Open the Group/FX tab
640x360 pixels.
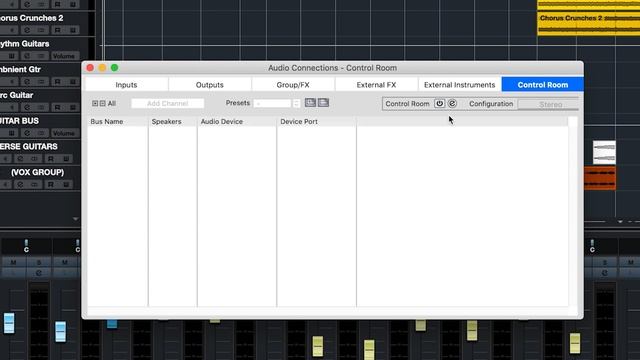[293, 84]
